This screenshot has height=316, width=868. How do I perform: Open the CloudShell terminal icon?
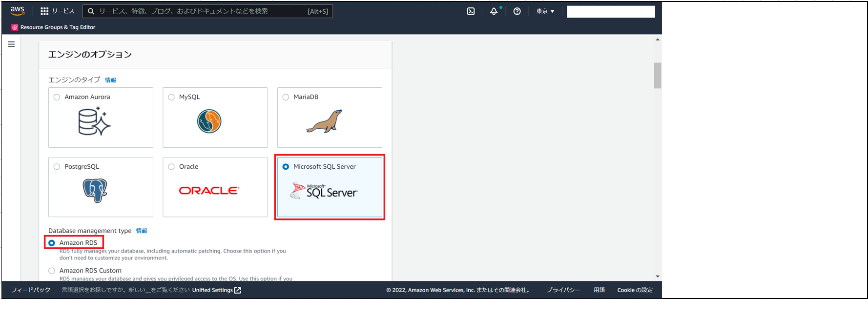[471, 11]
